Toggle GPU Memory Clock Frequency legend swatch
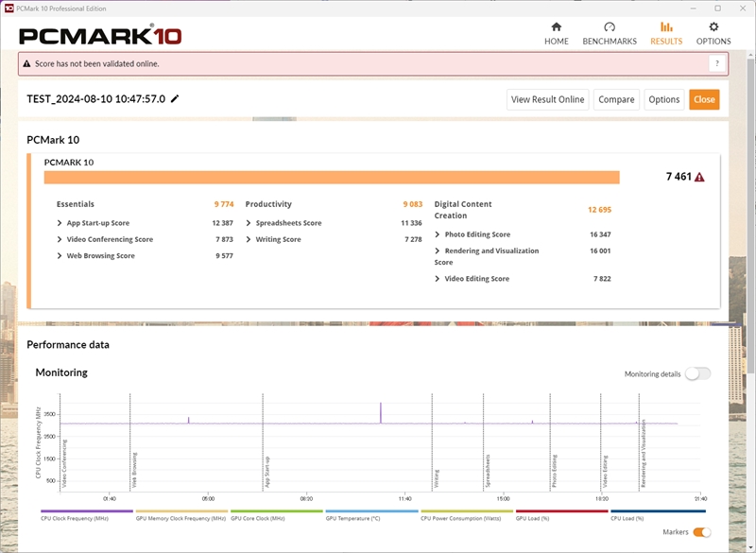The height and width of the screenshot is (553, 756). (x=181, y=511)
